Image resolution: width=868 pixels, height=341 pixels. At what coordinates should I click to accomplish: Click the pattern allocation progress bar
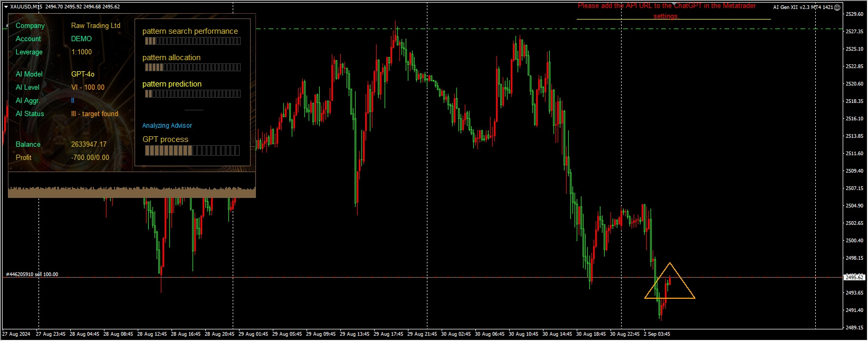click(193, 68)
